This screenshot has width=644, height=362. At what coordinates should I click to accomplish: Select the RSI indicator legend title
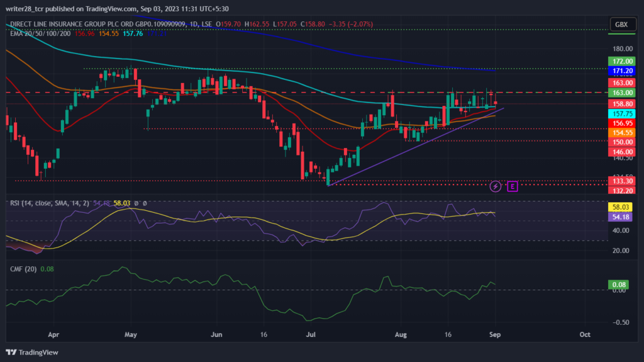[49, 203]
